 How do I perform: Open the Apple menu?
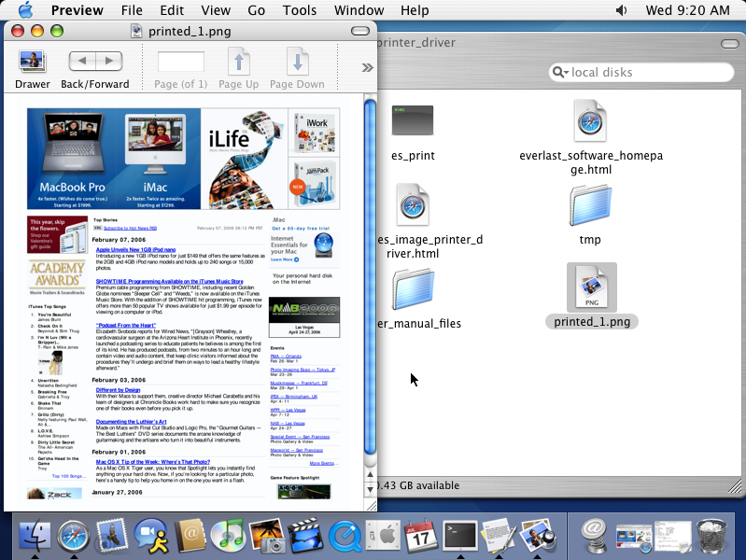point(25,10)
